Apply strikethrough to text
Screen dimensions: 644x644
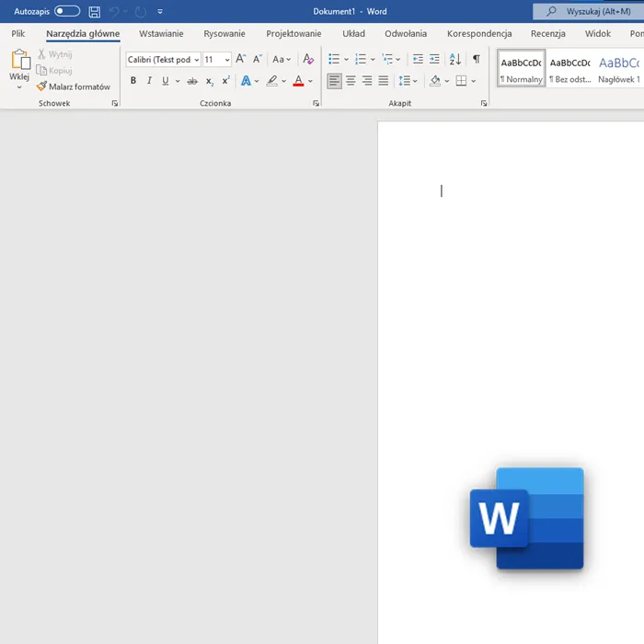pyautogui.click(x=192, y=81)
